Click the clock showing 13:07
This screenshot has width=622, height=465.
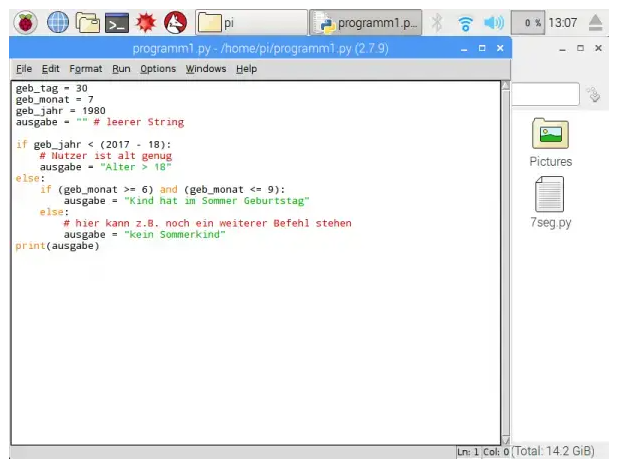562,23
